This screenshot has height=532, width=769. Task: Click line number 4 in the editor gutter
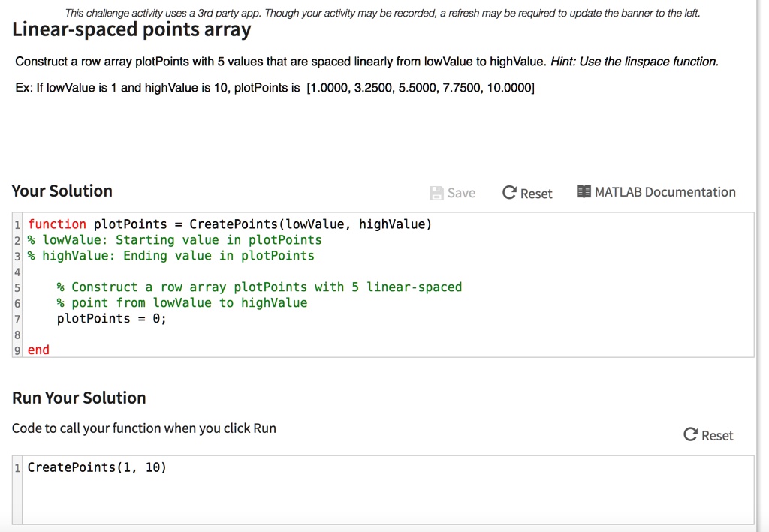(17, 272)
